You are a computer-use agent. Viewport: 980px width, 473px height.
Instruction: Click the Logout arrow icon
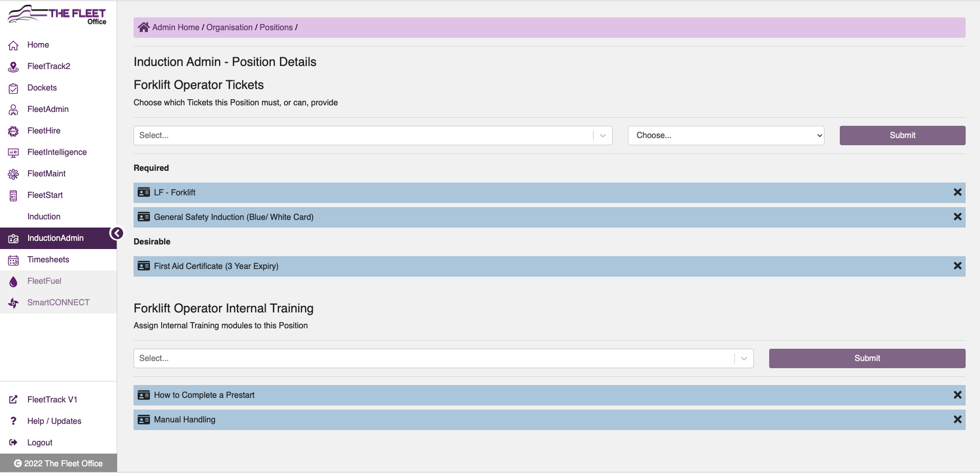pyautogui.click(x=14, y=442)
